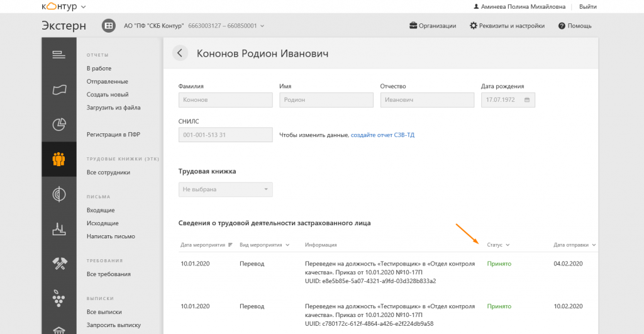Click Выйти to log out
The height and width of the screenshot is (334, 644).
(x=588, y=6)
